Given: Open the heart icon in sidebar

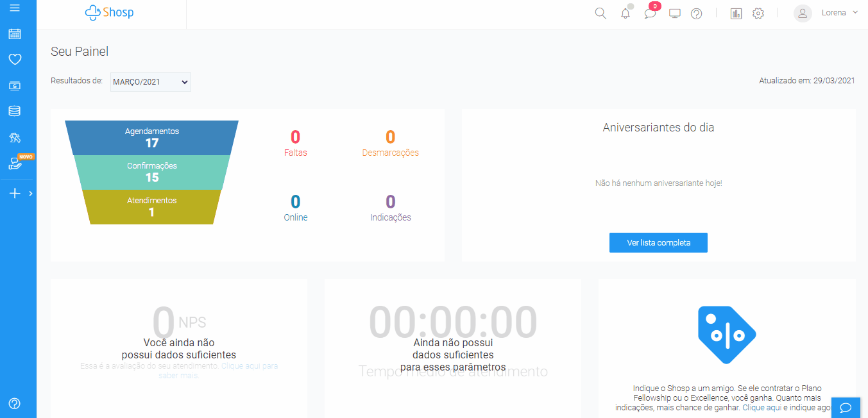Looking at the screenshot, I should click(x=15, y=59).
